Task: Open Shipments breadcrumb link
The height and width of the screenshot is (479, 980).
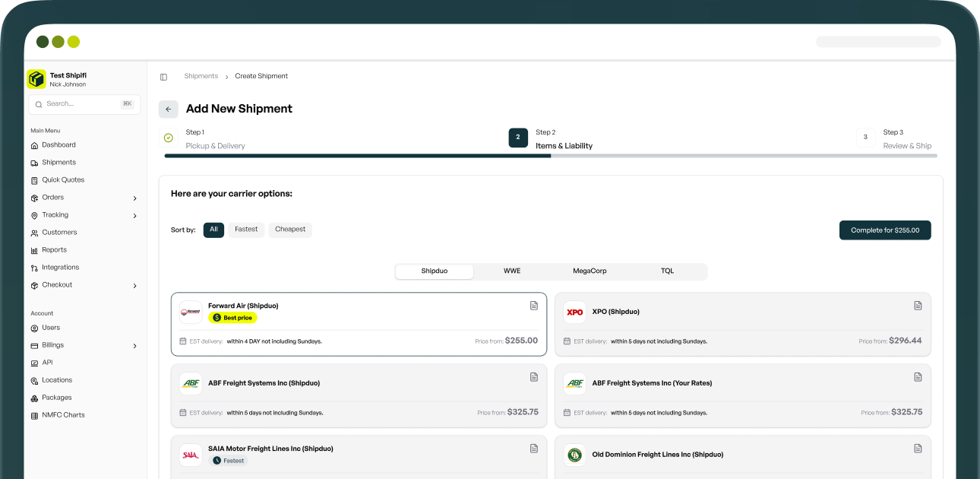Action: (201, 77)
